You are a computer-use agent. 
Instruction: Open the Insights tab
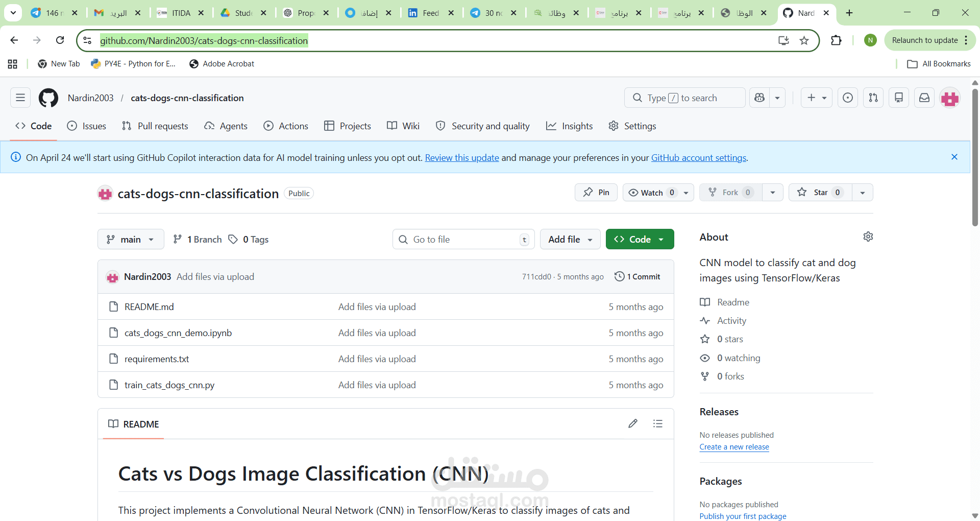click(570, 126)
